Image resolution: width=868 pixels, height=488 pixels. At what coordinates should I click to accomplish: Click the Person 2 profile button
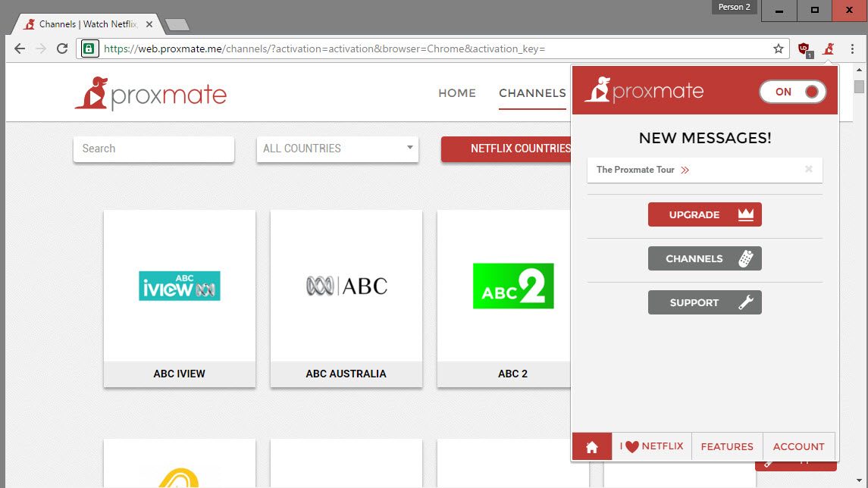[x=734, y=7]
